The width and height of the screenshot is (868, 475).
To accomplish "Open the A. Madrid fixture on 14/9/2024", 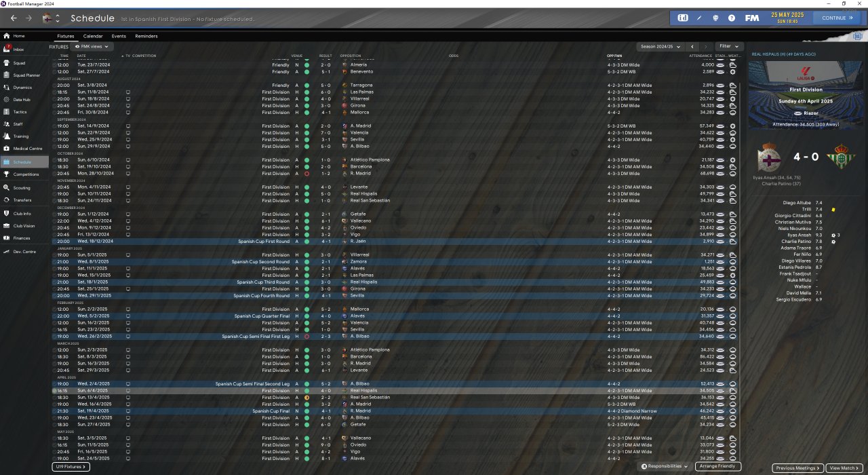I will pos(397,126).
